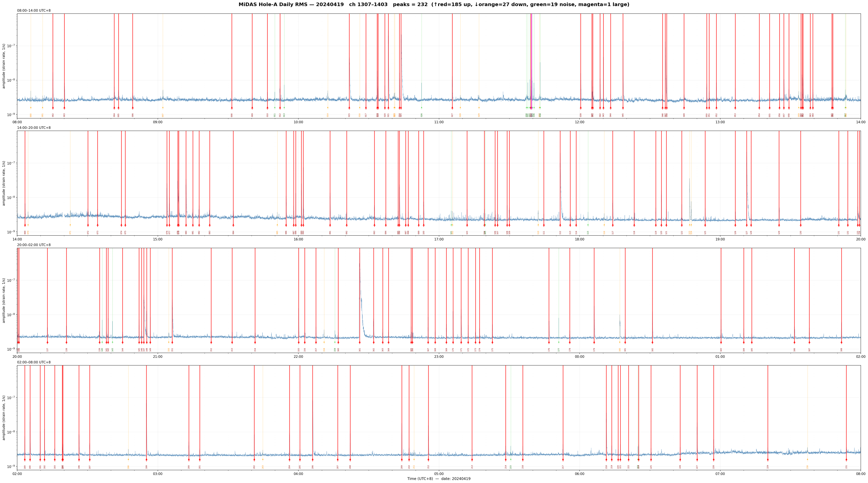
Task: Click the red peak label '084'
Action: (233, 232)
